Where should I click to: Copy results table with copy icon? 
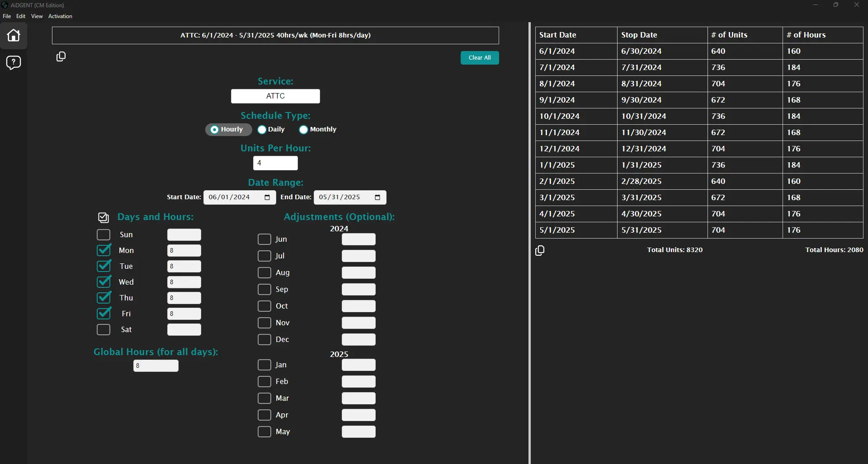coord(540,250)
